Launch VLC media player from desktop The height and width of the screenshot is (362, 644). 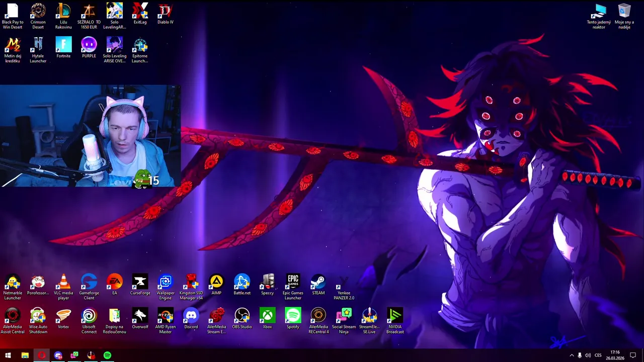tap(63, 287)
